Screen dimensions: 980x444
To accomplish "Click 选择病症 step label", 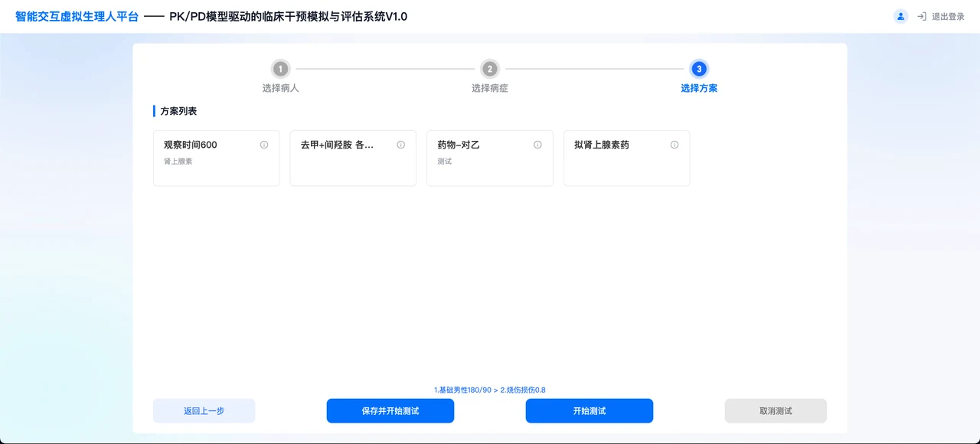I will 490,88.
